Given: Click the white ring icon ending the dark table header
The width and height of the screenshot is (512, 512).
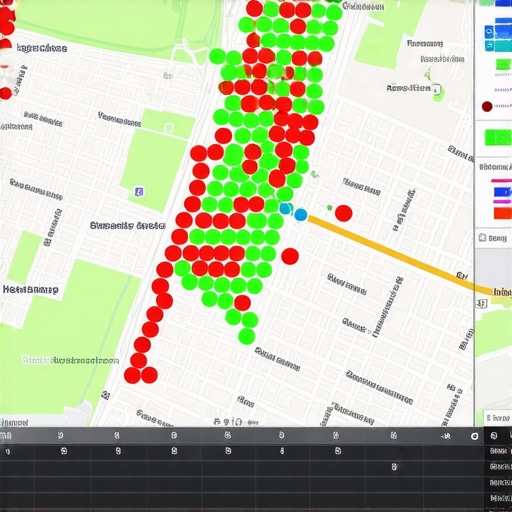Looking at the screenshot, I should tap(474, 436).
